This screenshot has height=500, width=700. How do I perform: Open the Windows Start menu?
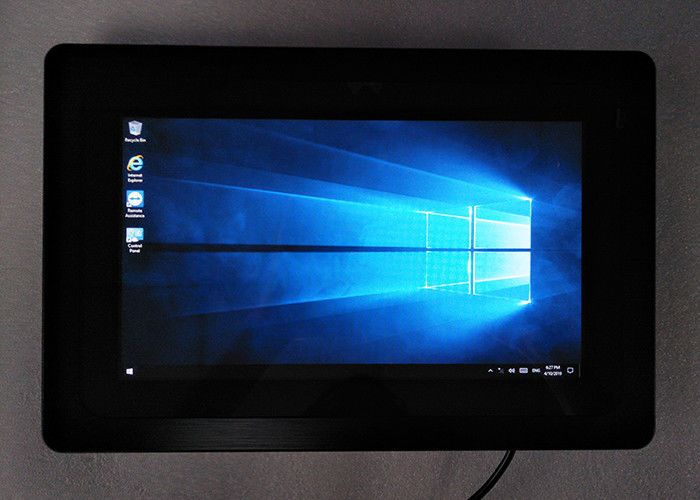pos(130,371)
